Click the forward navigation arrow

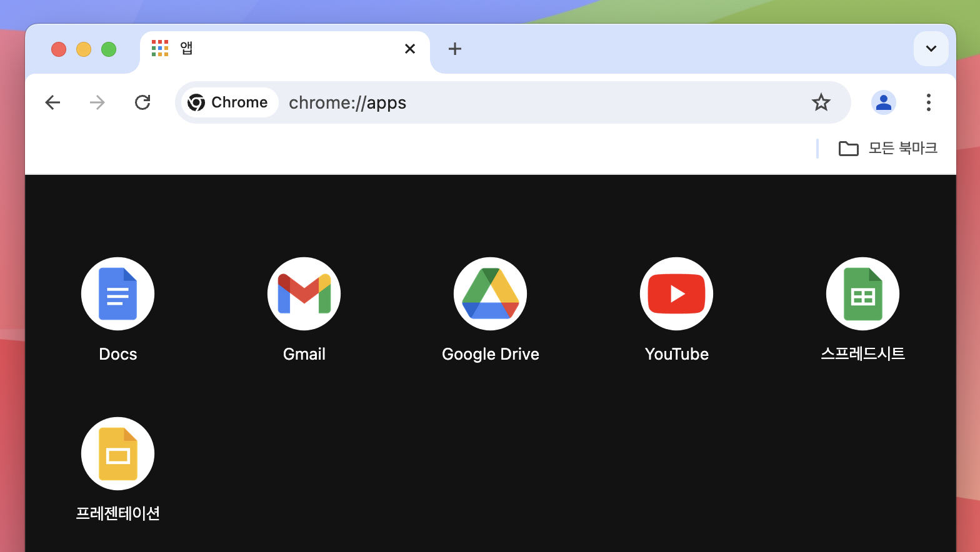[97, 102]
